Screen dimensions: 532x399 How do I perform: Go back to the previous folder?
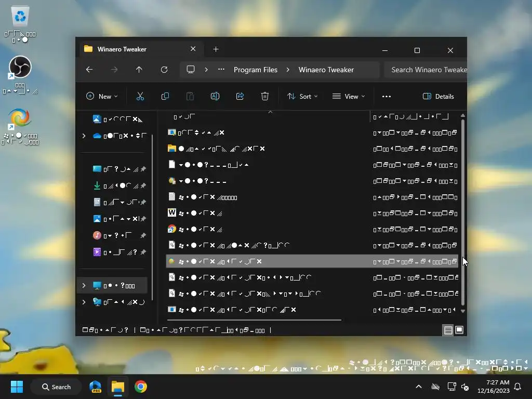click(89, 70)
